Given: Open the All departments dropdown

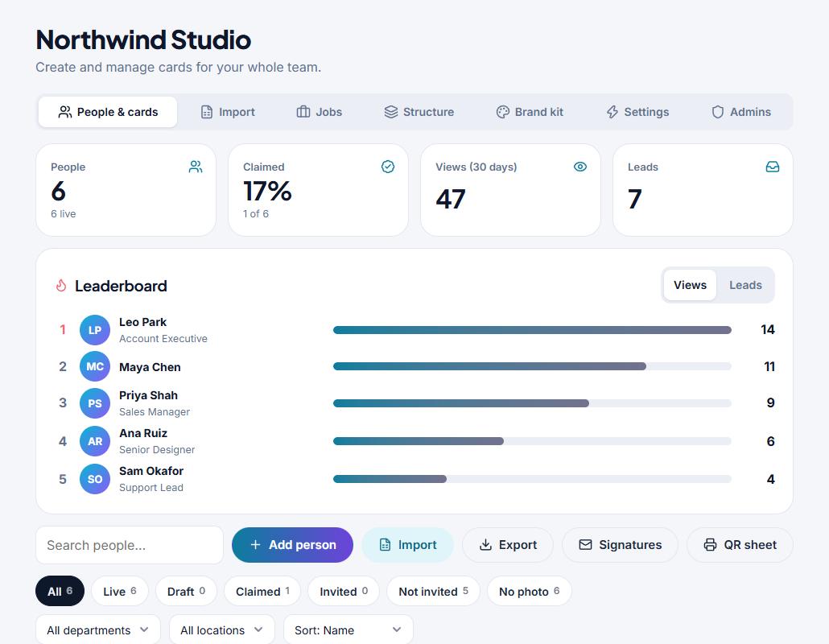Looking at the screenshot, I should click(98, 630).
